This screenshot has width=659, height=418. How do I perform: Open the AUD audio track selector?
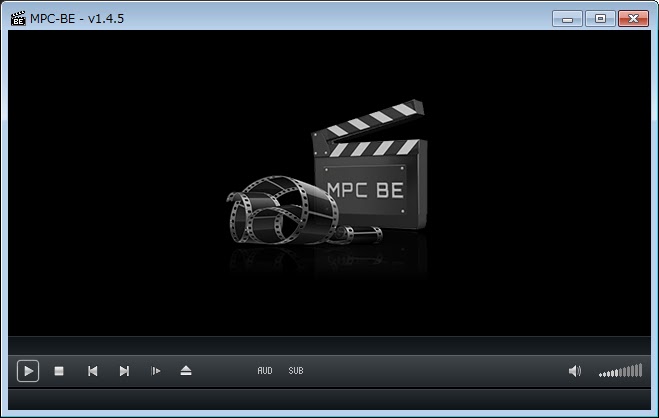point(265,371)
